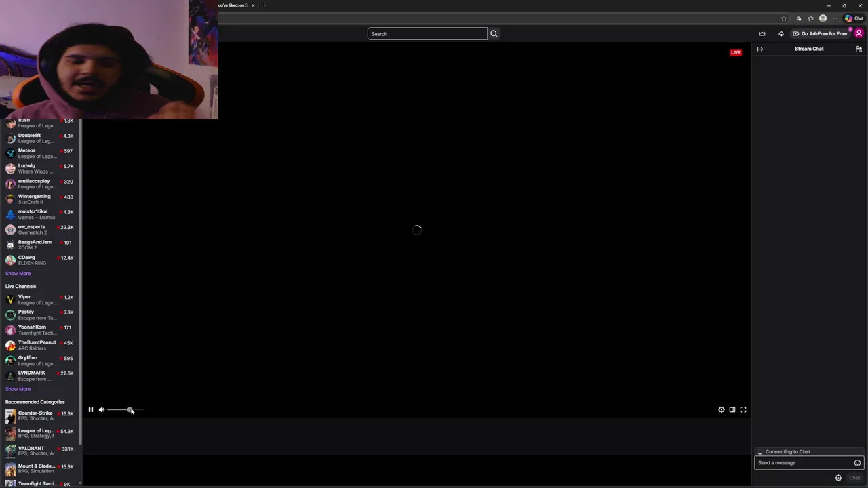The width and height of the screenshot is (868, 488).
Task: Open browser profile avatar
Action: 823,18
